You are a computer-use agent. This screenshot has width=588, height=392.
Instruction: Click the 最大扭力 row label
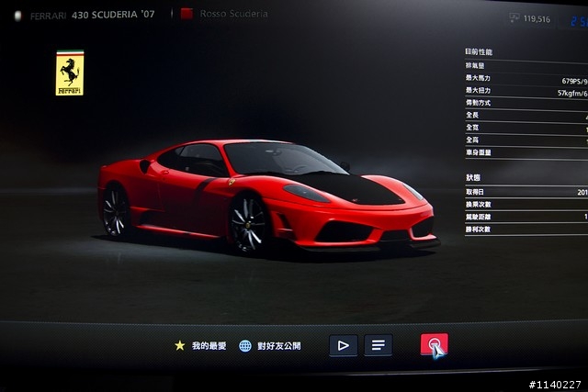tap(478, 90)
